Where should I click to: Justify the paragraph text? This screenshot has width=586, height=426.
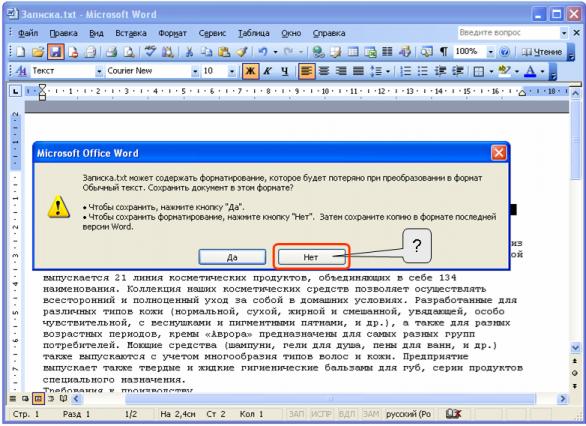click(358, 71)
